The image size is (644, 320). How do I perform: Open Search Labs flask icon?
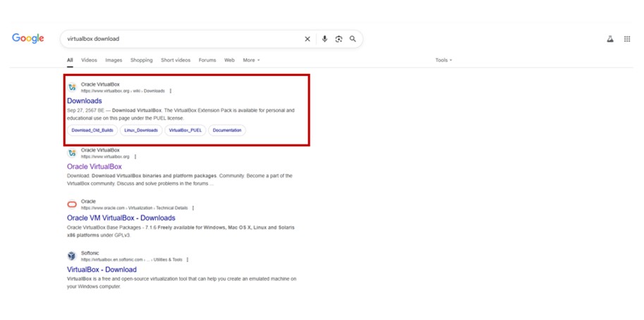pos(610,39)
